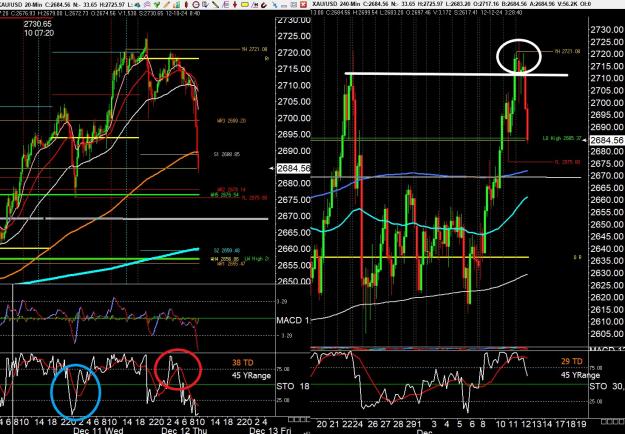Screen dimensions: 625x434
Task: Click the 2684.56 price marker on right chart
Action: click(x=607, y=140)
